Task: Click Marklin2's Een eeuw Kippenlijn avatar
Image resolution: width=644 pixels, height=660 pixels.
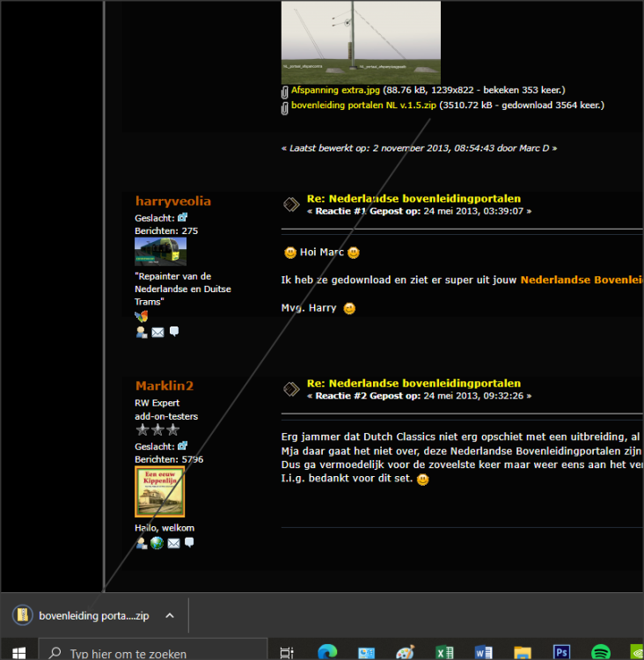Action: 159,492
